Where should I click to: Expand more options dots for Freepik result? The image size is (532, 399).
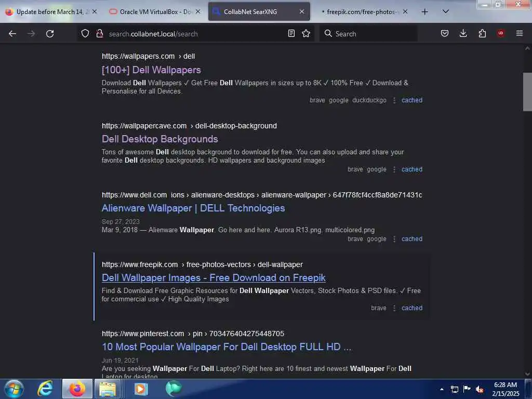point(394,308)
